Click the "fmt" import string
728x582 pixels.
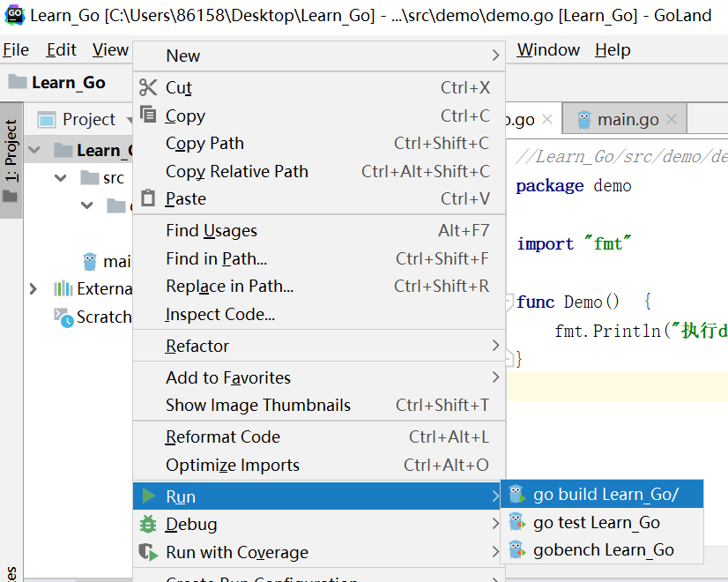click(x=607, y=243)
